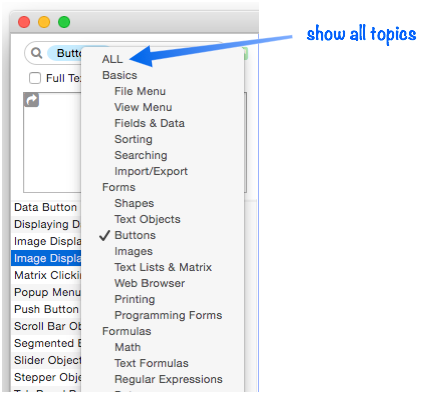Select the View Menu topic
The width and height of the screenshot is (435, 394).
tap(143, 107)
